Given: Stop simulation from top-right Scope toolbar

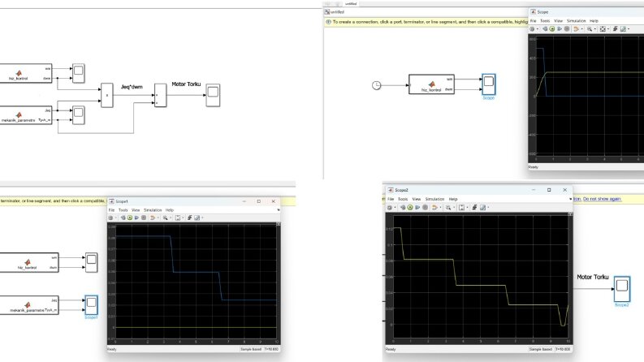Looking at the screenshot, I should [567, 28].
